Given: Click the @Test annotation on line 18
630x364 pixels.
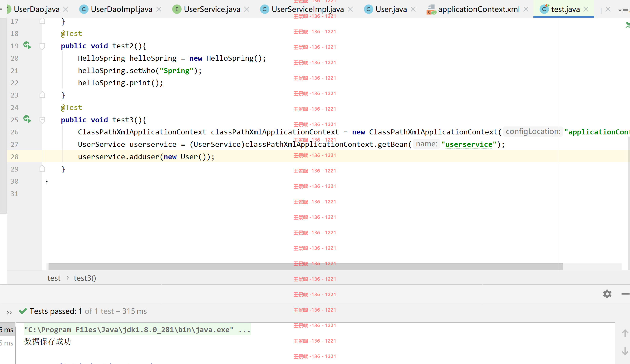Looking at the screenshot, I should click(x=71, y=34).
